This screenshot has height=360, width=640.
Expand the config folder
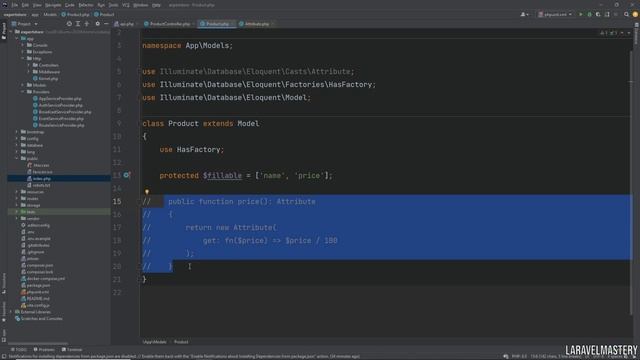[x=17, y=138]
